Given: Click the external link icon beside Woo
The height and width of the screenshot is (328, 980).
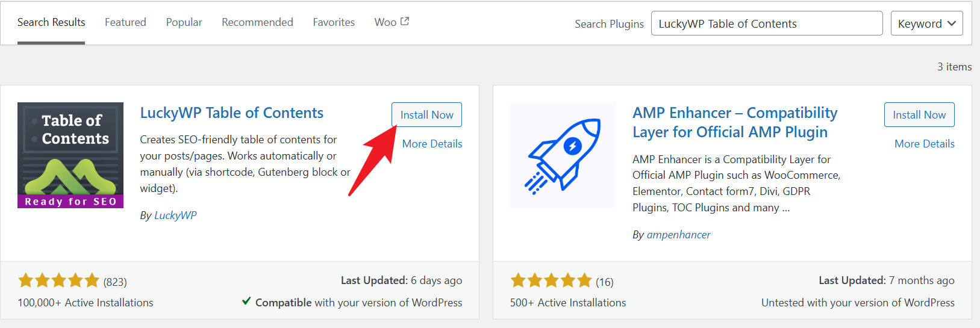Looking at the screenshot, I should tap(405, 22).
